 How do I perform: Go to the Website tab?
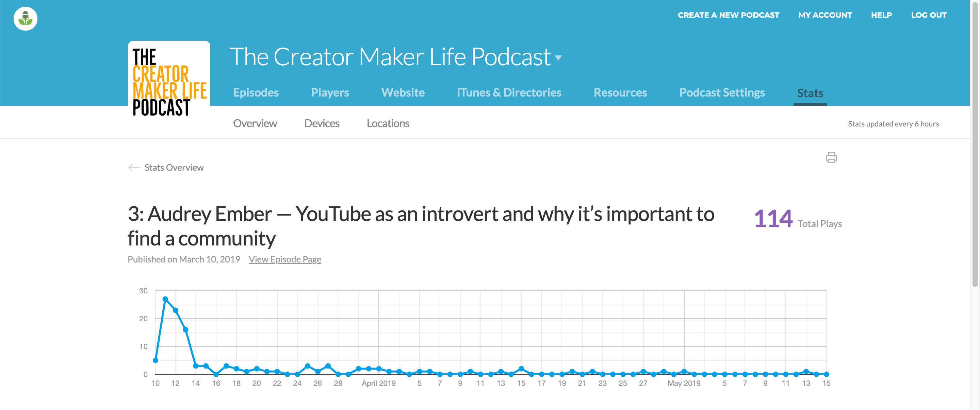pos(403,92)
